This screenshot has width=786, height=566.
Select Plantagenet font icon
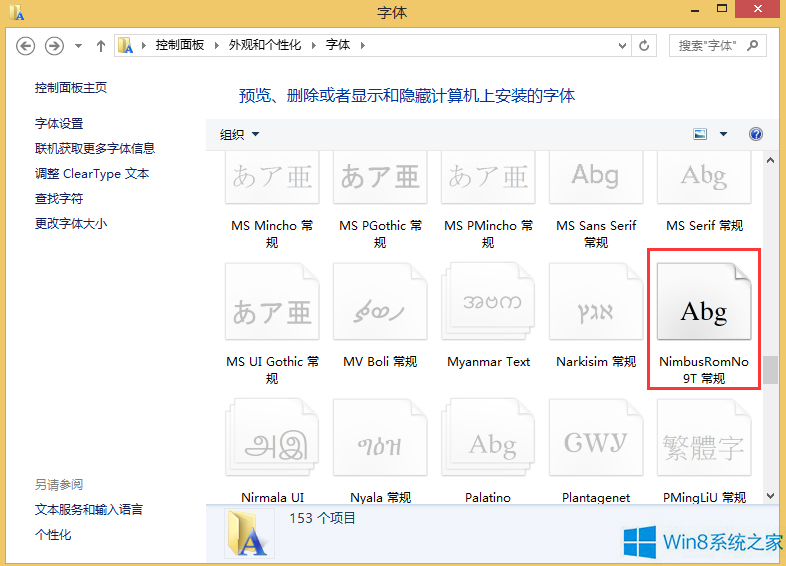click(x=596, y=437)
